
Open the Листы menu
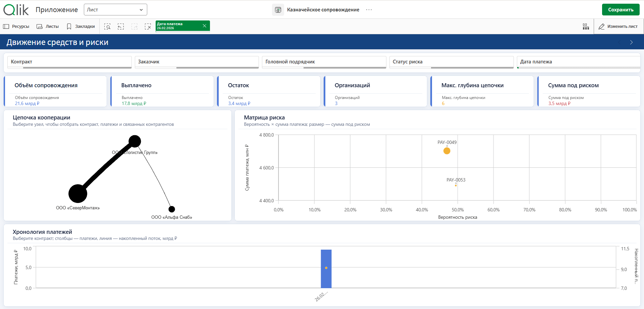pos(48,27)
